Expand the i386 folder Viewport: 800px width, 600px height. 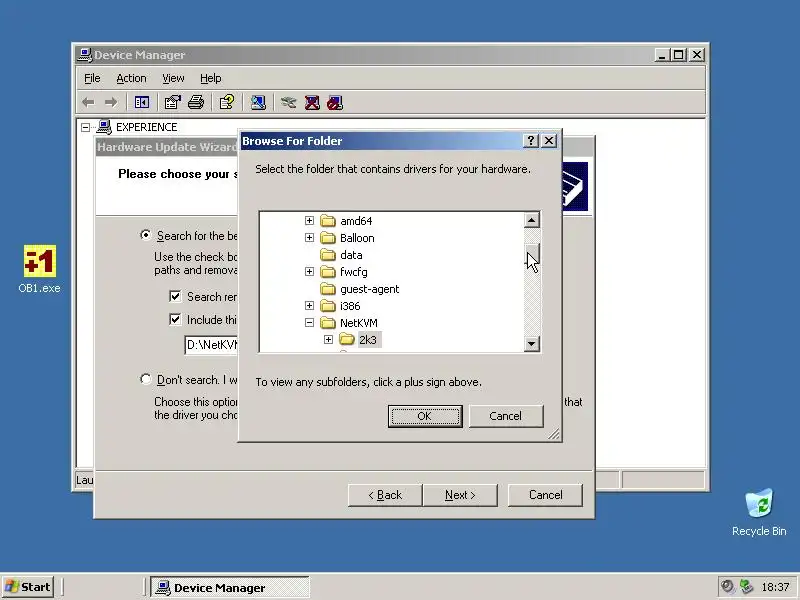click(309, 305)
